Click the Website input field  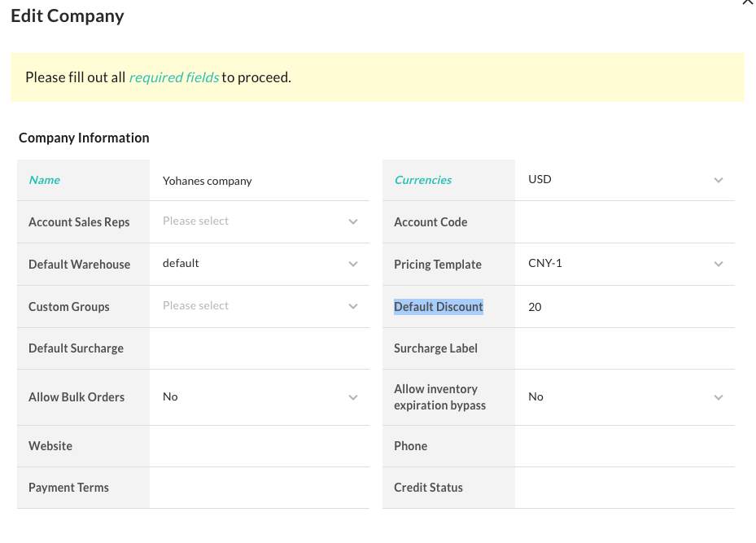[x=259, y=446]
